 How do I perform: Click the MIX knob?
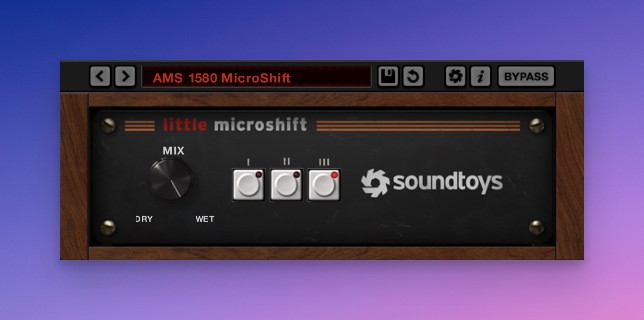coord(170,180)
